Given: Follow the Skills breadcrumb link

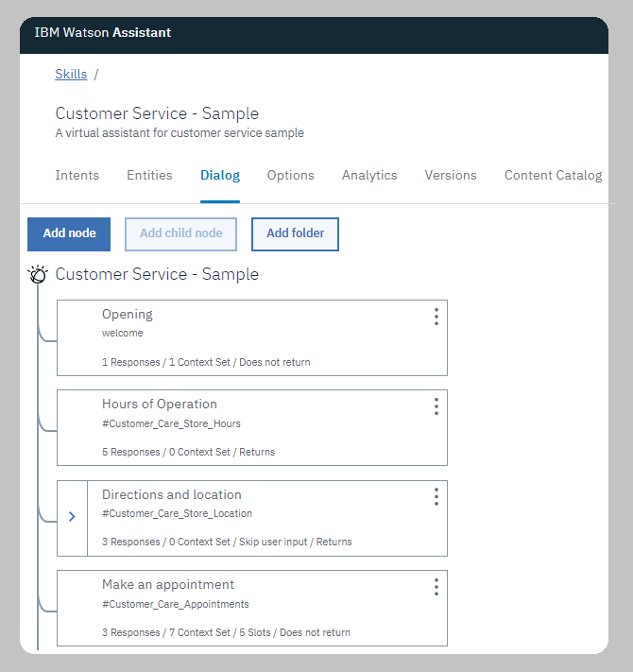Looking at the screenshot, I should tap(71, 74).
